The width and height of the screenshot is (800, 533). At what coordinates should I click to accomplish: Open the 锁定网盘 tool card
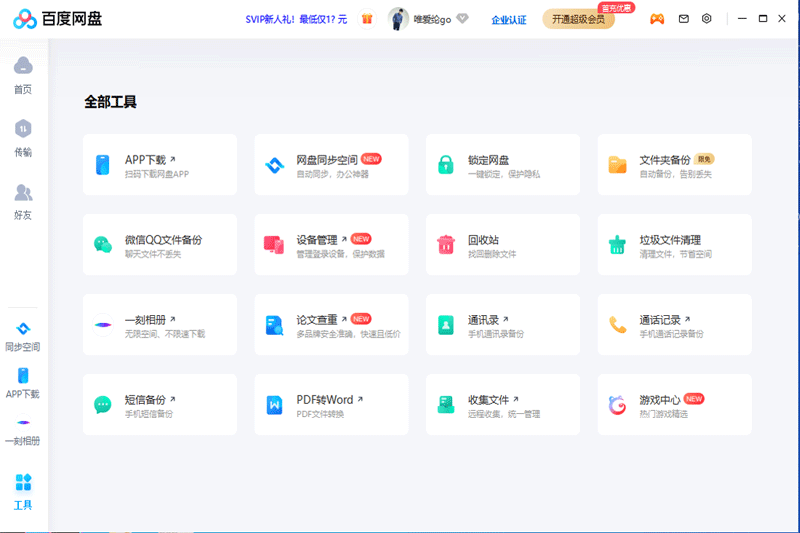point(503,165)
